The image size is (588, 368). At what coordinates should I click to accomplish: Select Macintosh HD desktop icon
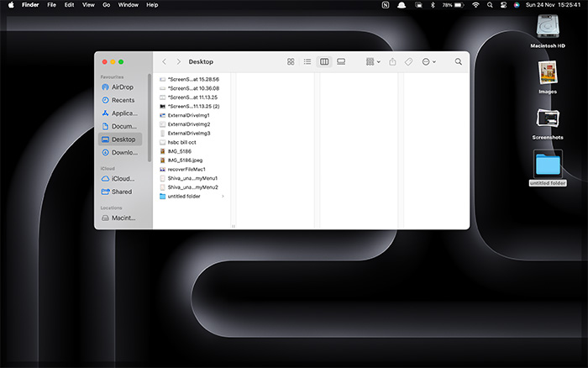[548, 32]
